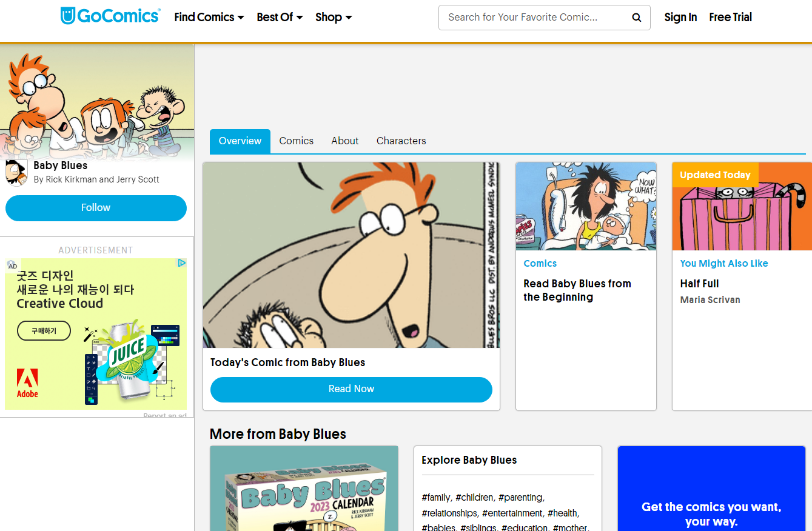Click the GoComics logo

(110, 16)
